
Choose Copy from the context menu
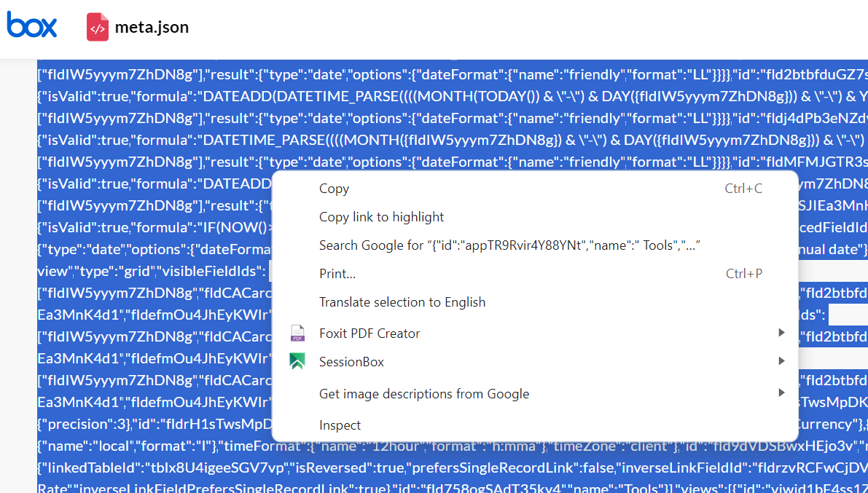(334, 189)
